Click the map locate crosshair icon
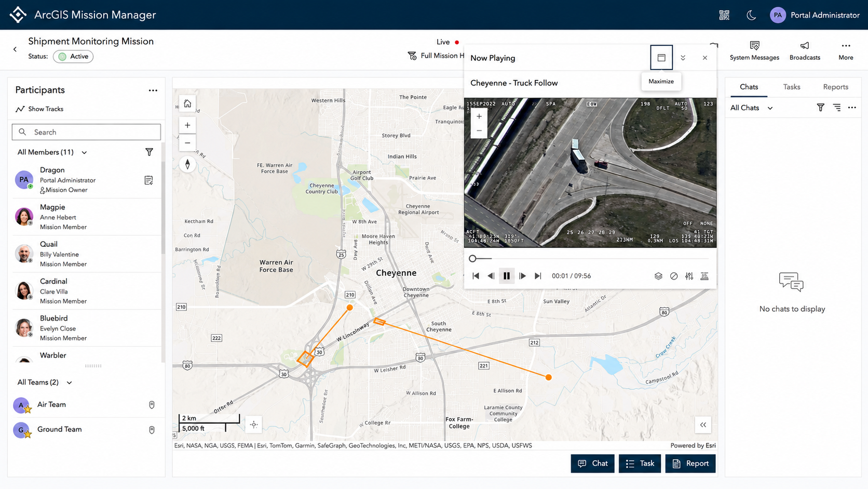Screen dimensions: 868x489 [x=254, y=425]
